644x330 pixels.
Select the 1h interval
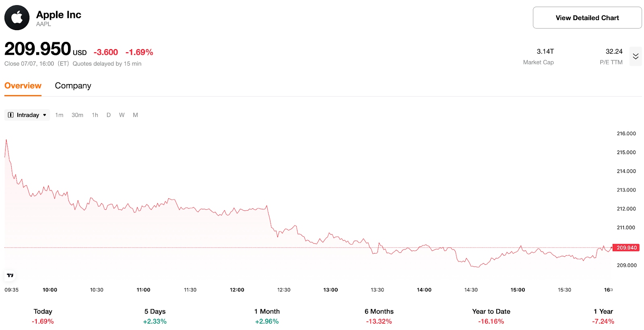(95, 115)
